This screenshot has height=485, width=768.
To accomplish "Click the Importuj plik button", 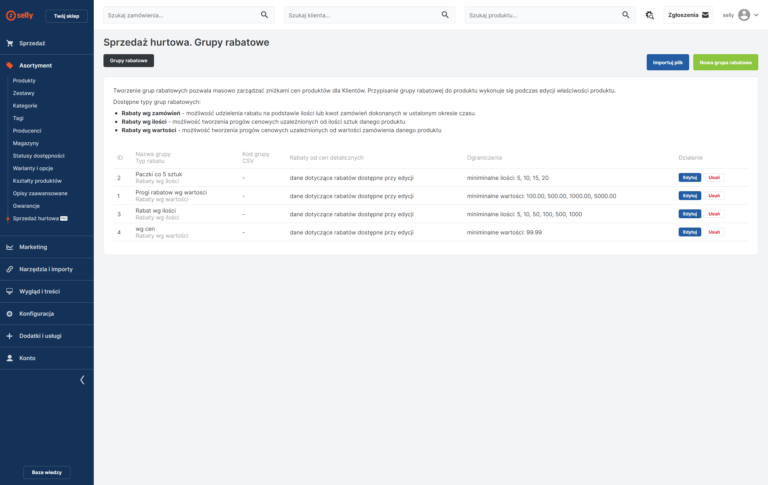I will (x=667, y=62).
